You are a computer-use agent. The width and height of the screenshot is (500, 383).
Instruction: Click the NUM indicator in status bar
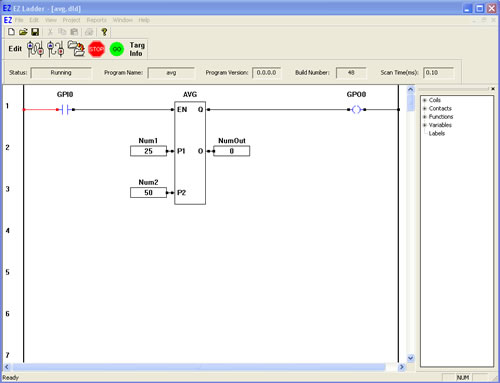(462, 377)
